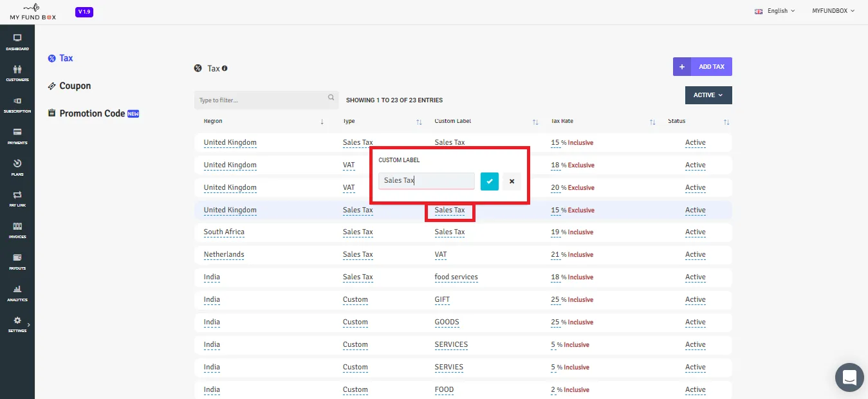This screenshot has width=868, height=399.
Task: Open the Payments sidebar icon
Action: pos(17,136)
